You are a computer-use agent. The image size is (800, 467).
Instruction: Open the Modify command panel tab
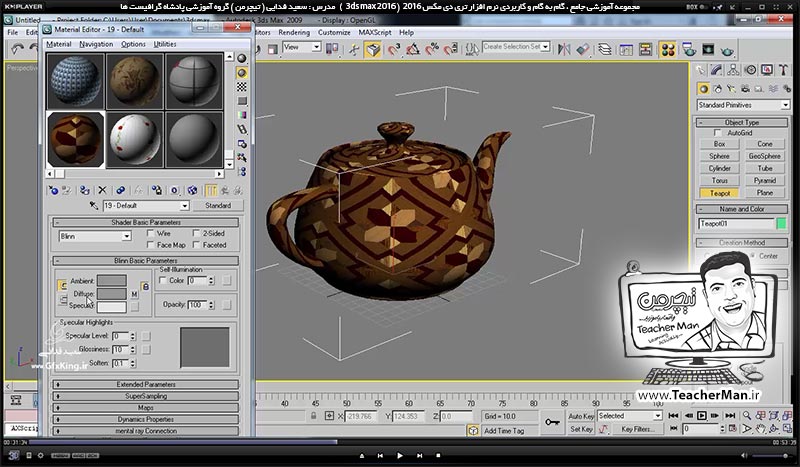[x=716, y=70]
